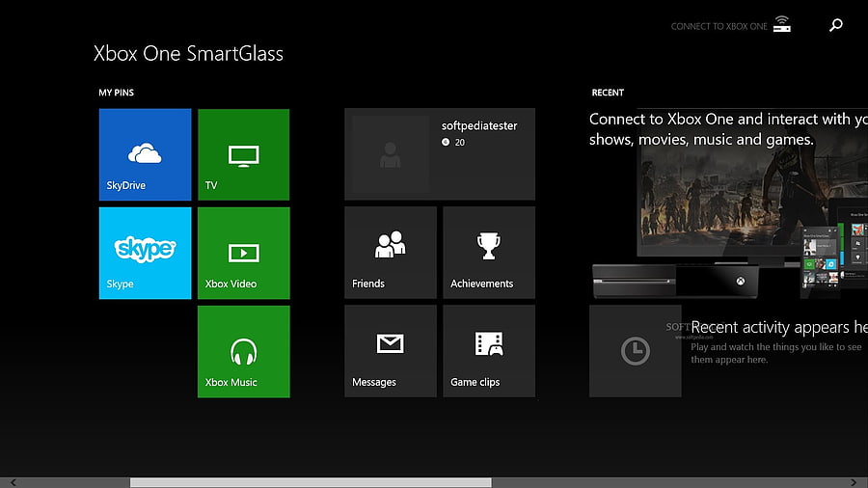Screen dimensions: 868x488
Task: Click the Connect to Xbox One console icon
Action: click(x=781, y=24)
